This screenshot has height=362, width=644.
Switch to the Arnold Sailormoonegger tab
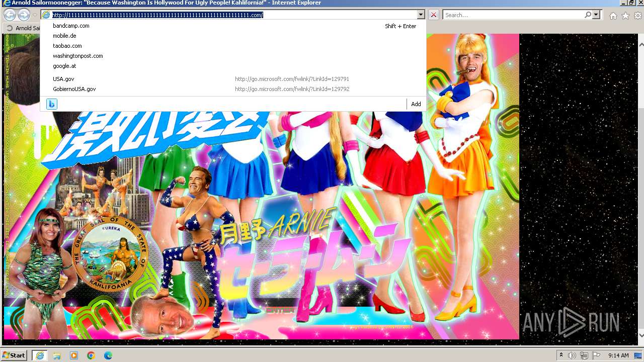pyautogui.click(x=22, y=28)
